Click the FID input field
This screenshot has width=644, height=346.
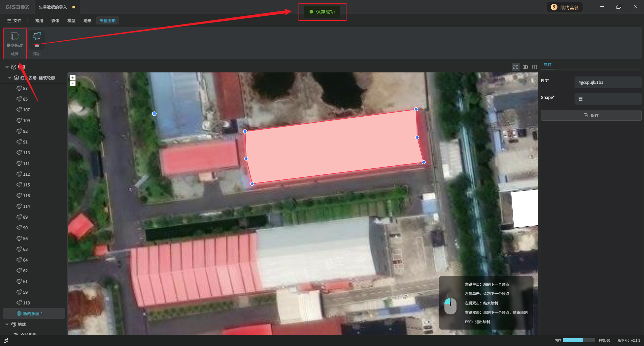pos(607,82)
